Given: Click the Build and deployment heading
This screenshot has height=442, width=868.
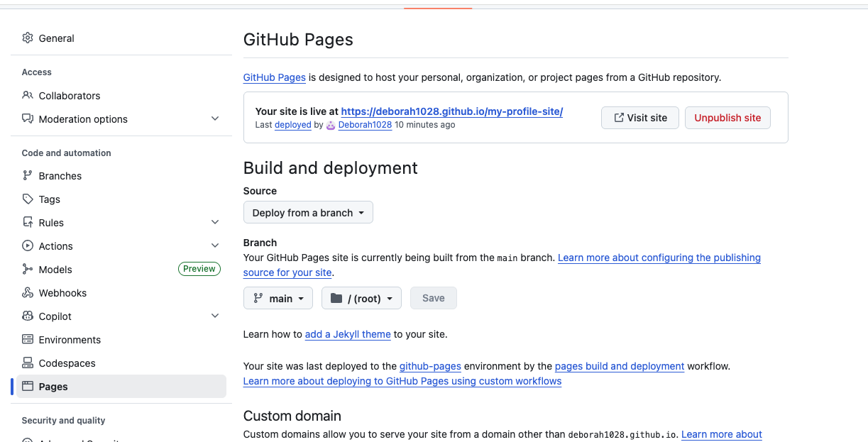Looking at the screenshot, I should (331, 168).
